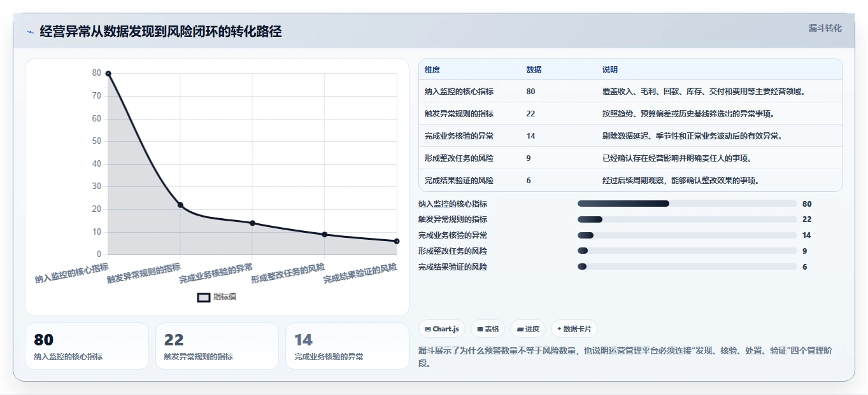The width and height of the screenshot is (868, 395).
Task: Toggle the 指标值 legend swatch under the chart
Action: 203,297
